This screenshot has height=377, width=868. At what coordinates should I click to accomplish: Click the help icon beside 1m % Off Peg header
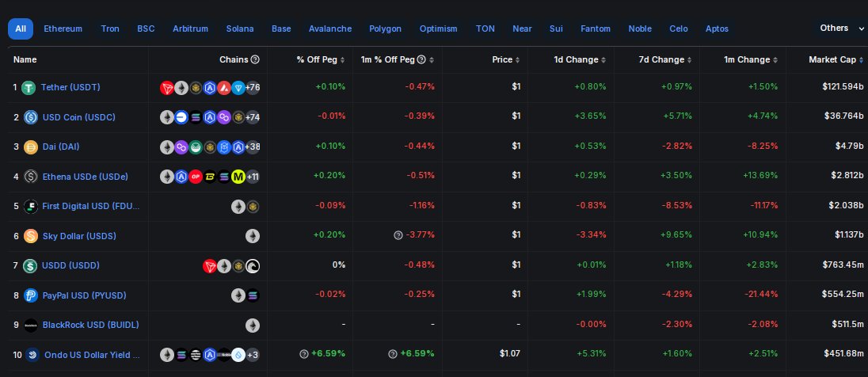pos(421,59)
